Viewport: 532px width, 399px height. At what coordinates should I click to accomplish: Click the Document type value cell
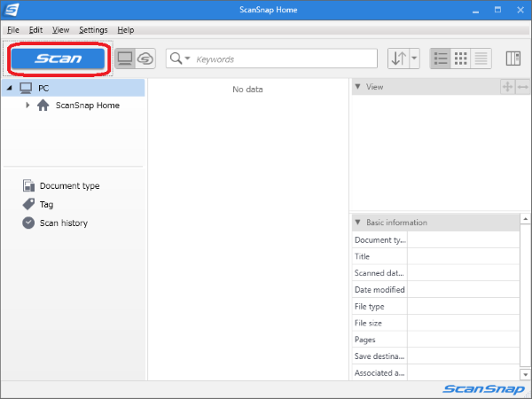pyautogui.click(x=463, y=240)
